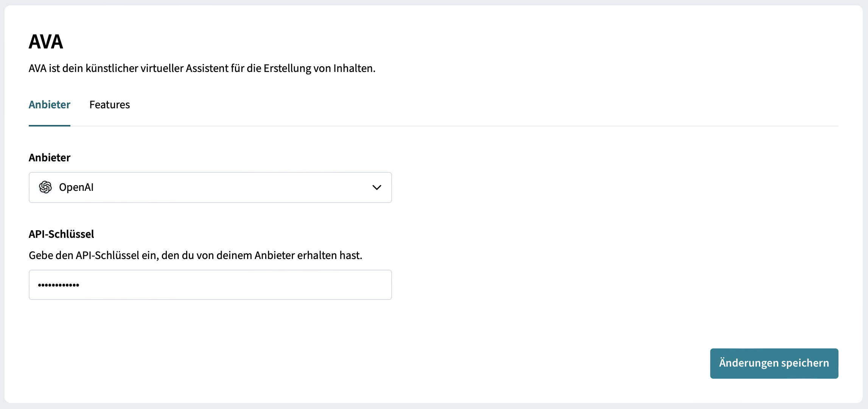Click the API-Schlüssel label
868x409 pixels.
click(61, 234)
